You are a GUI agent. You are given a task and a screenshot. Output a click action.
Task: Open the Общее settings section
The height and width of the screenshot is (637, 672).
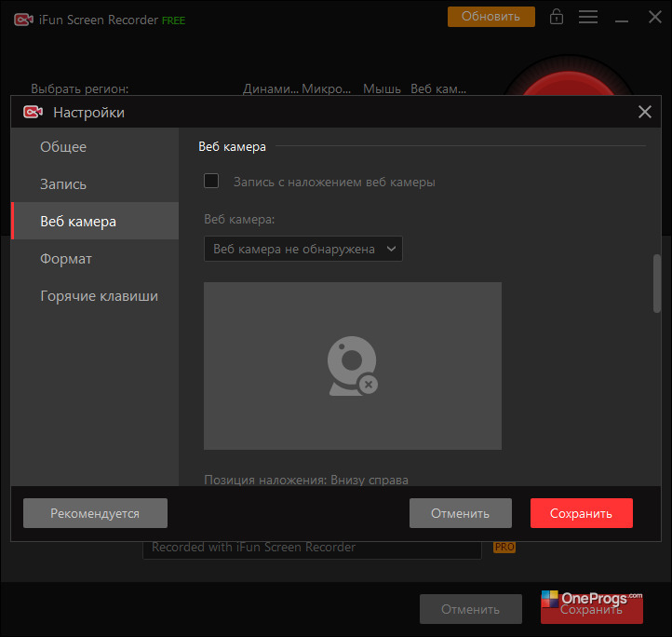pyautogui.click(x=95, y=147)
